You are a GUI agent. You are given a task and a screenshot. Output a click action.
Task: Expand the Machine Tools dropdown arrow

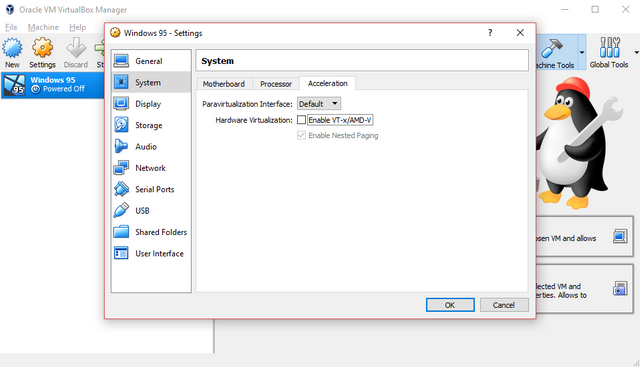[x=582, y=52]
